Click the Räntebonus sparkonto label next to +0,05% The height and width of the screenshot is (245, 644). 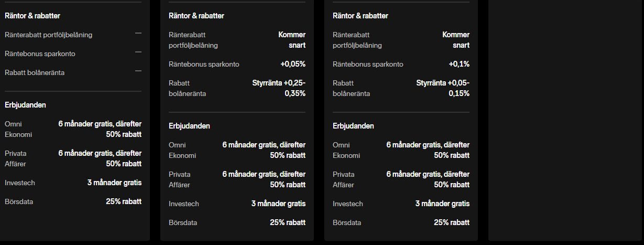(204, 65)
